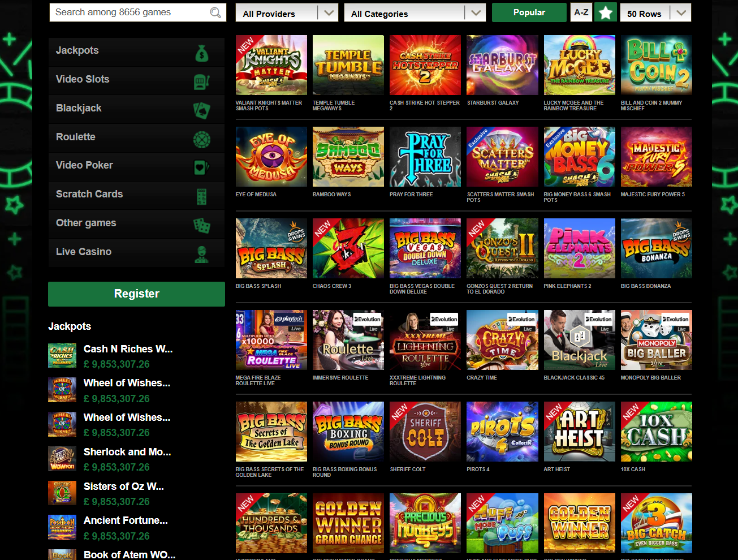Select the Popular sorting option
This screenshot has height=560, width=738.
[529, 12]
